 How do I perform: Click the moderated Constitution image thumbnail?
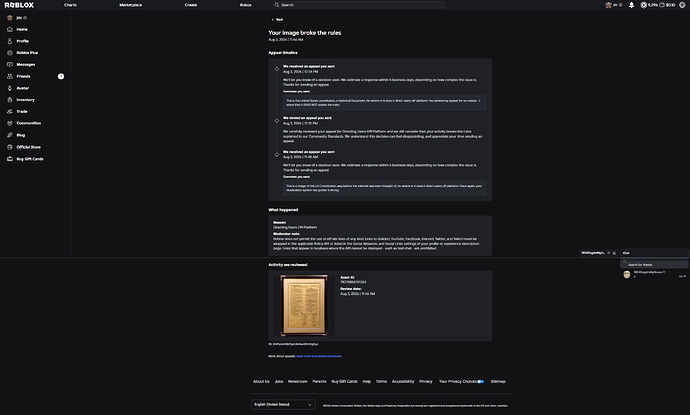click(x=304, y=305)
